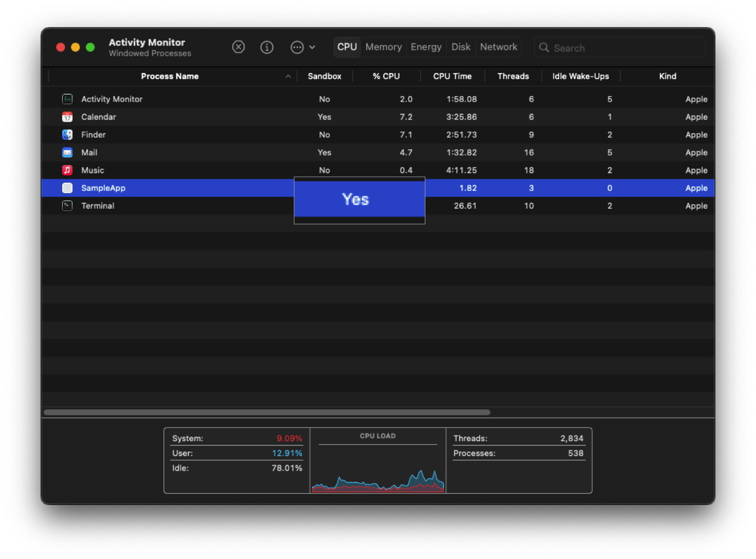Show the Disk tab
Viewport: 756px width, 559px height.
(461, 47)
